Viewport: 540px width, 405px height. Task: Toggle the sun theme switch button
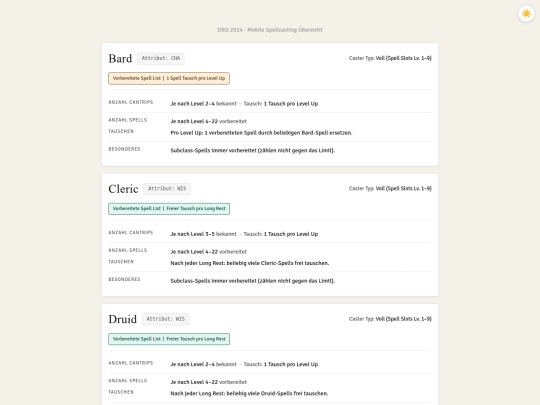(526, 14)
